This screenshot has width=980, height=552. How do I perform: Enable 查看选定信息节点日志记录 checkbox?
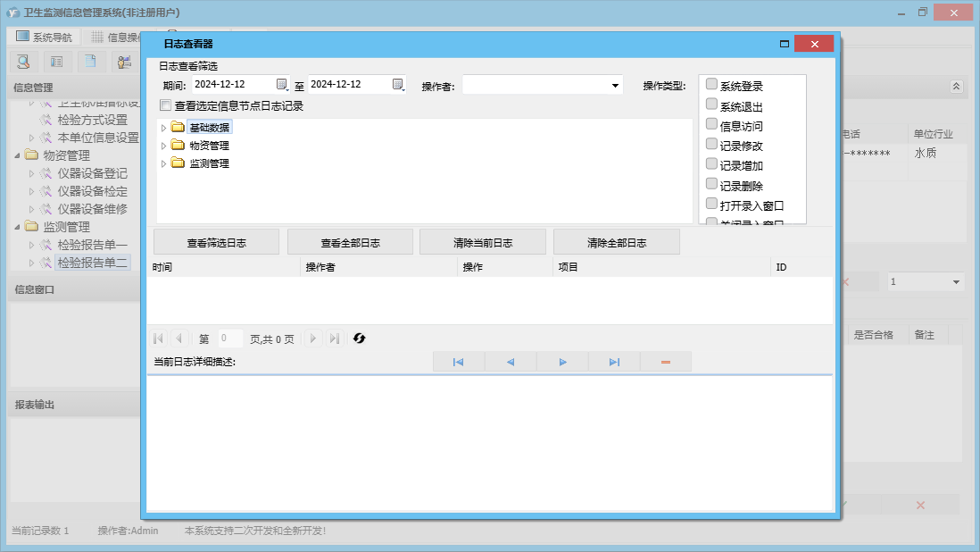(x=165, y=105)
